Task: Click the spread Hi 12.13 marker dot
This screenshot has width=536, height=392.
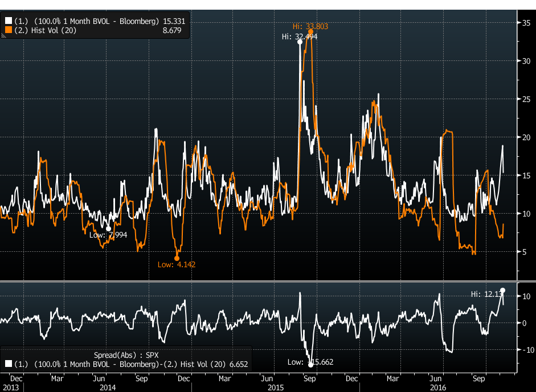Action: (502, 291)
